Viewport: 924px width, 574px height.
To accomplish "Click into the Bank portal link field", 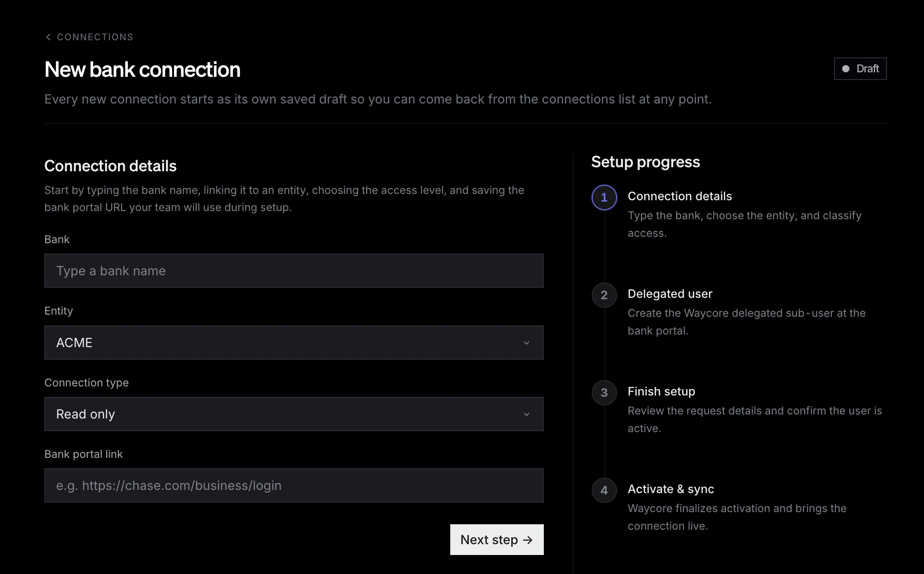I will [294, 485].
